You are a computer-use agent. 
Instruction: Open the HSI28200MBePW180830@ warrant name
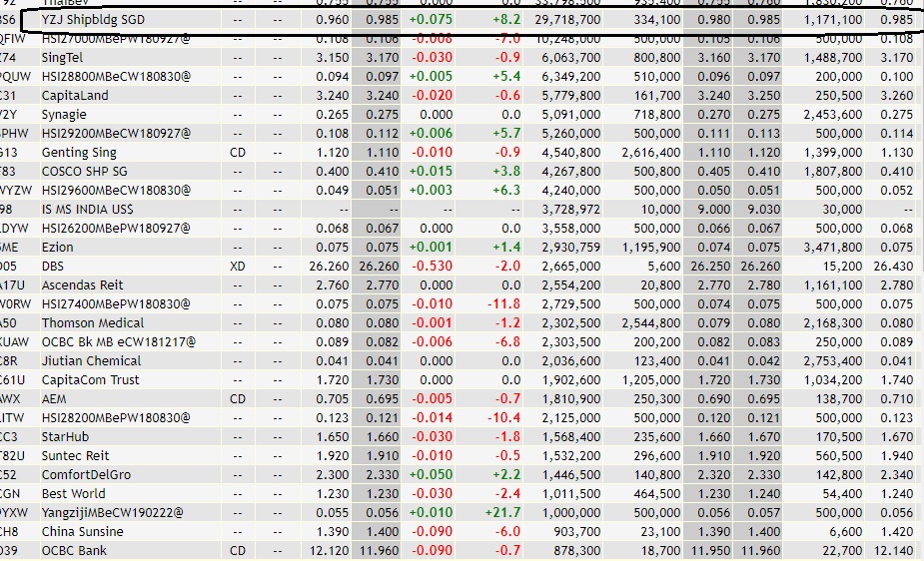(116, 418)
